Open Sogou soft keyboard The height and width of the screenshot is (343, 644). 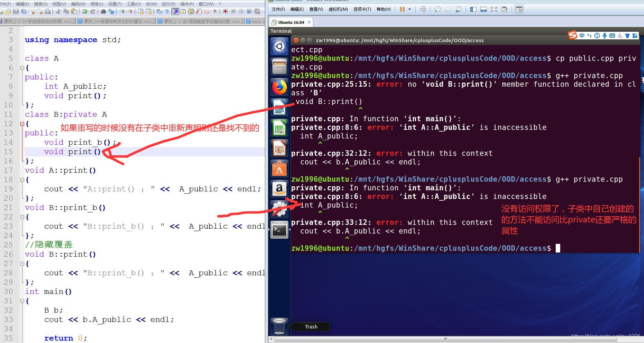tap(612, 35)
